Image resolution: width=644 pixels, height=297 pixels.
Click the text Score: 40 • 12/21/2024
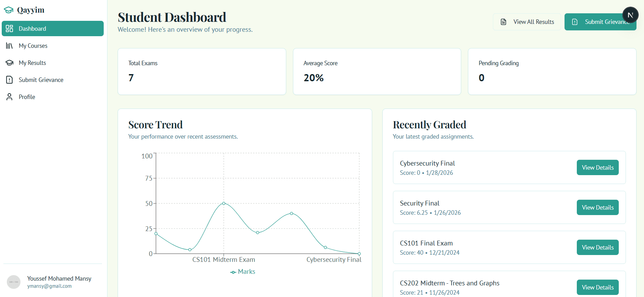pyautogui.click(x=430, y=253)
